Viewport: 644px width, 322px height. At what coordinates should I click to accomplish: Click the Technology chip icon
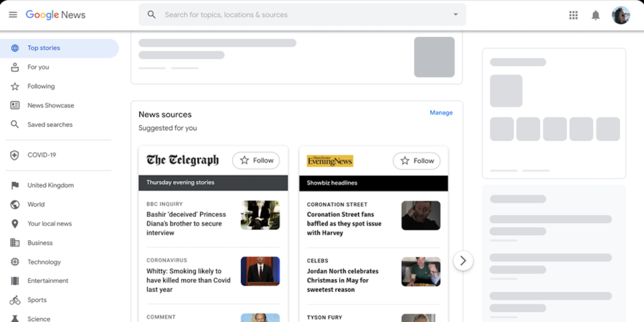click(x=15, y=262)
